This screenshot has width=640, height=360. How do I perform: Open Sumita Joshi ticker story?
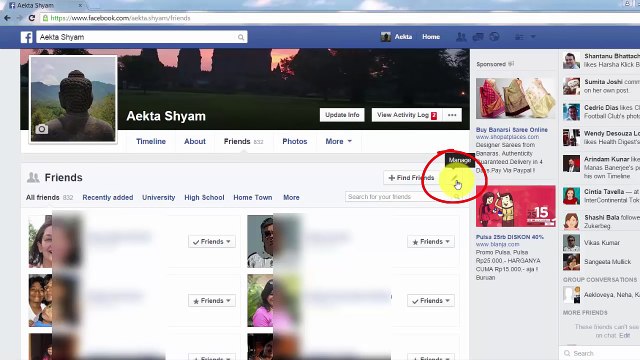(x=601, y=86)
